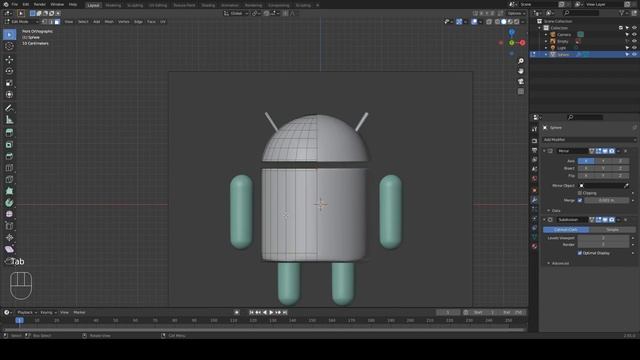Open the Render properties tab
The image size is (640, 360).
click(534, 141)
